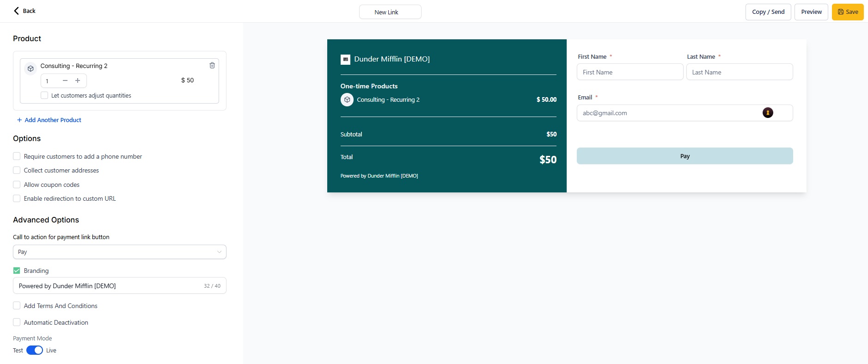The height and width of the screenshot is (364, 868).
Task: Enable Automatic Deactivation checkbox
Action: 17,322
